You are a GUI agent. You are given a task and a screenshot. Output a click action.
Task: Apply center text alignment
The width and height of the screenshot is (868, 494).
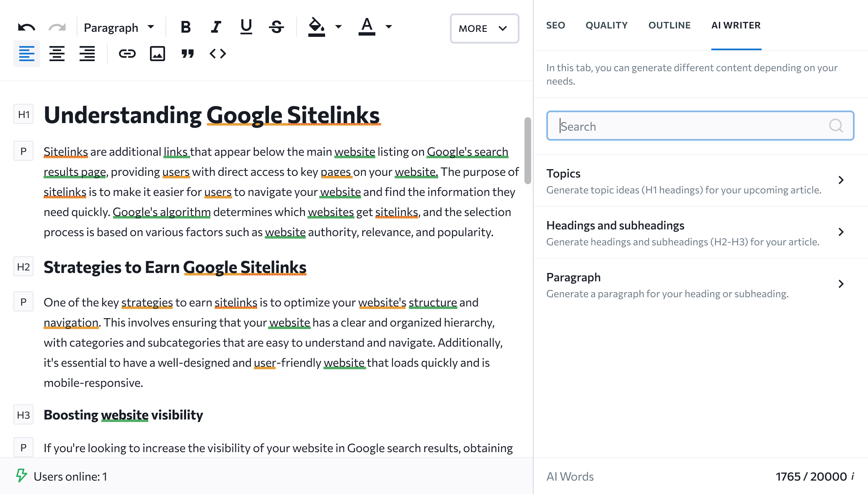pos(57,54)
